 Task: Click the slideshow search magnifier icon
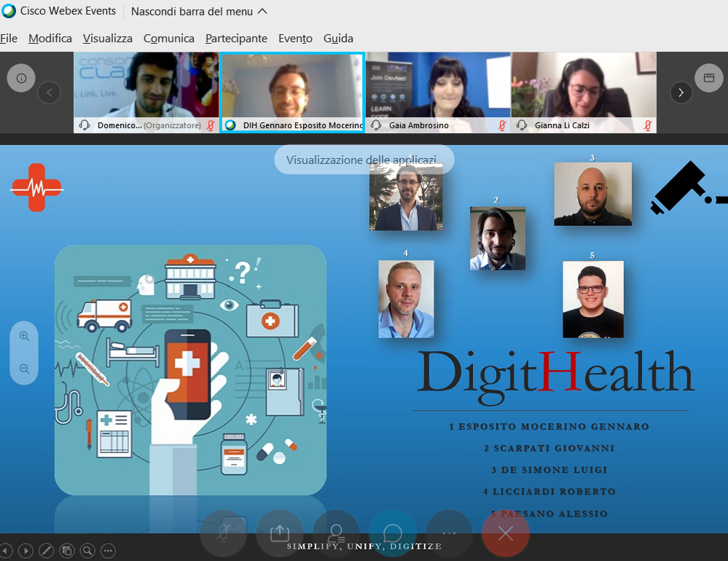tap(87, 551)
